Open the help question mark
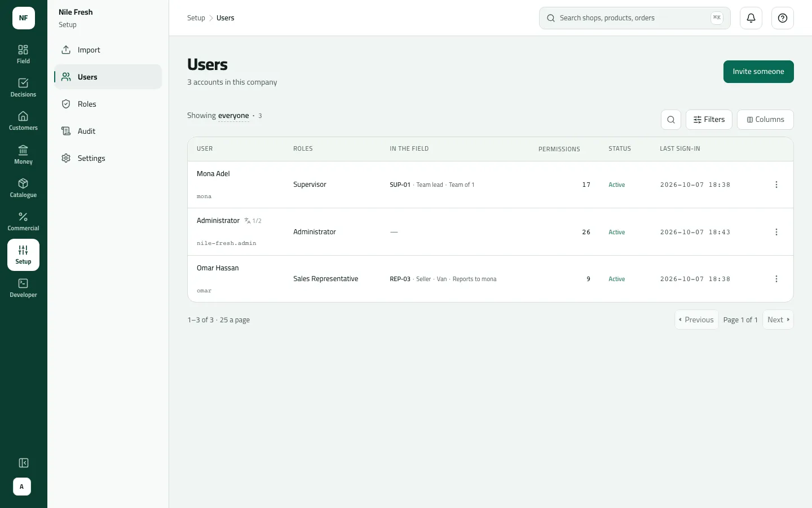This screenshot has width=812, height=508. pyautogui.click(x=783, y=18)
